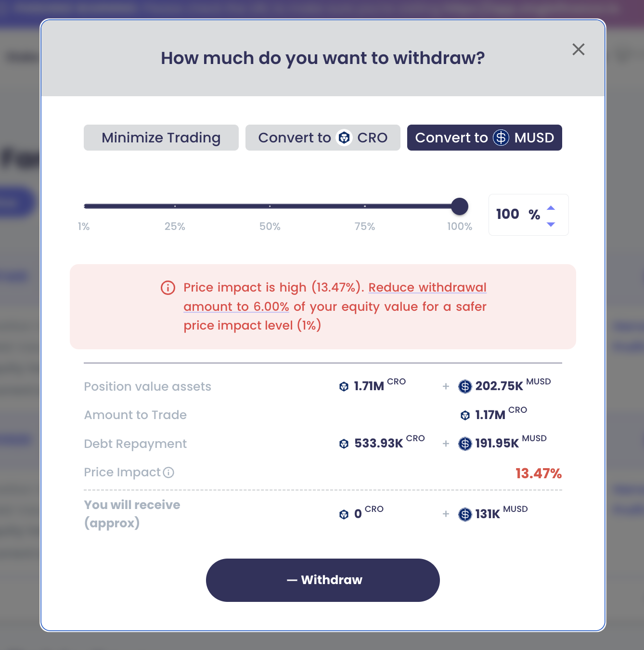Screen dimensions: 644x650
Task: Click the MUSD icon in Position value assets
Action: tap(465, 386)
